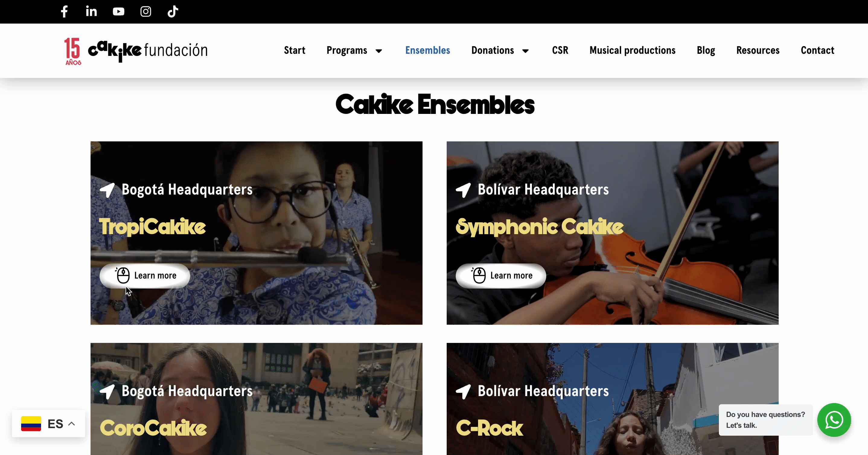Open the YouTube social icon
Screen dimensions: 868x455
[x=119, y=12]
